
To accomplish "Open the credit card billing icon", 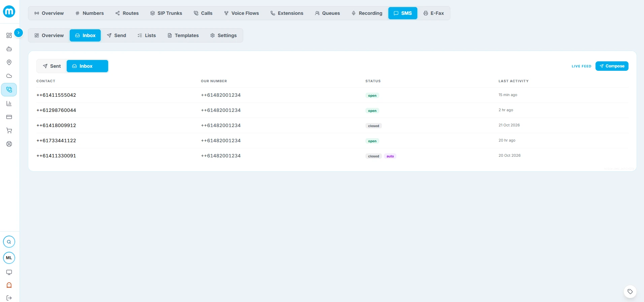I will [x=9, y=117].
